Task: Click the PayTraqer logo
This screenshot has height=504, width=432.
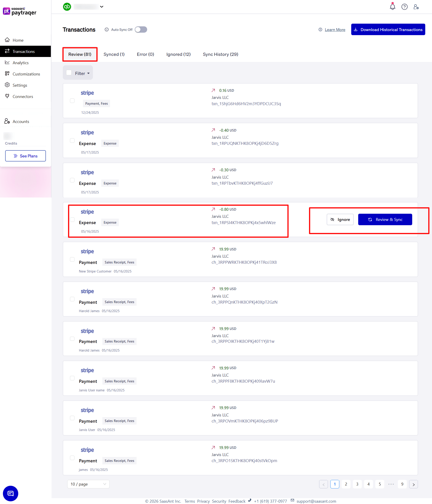Action: pyautogui.click(x=19, y=11)
